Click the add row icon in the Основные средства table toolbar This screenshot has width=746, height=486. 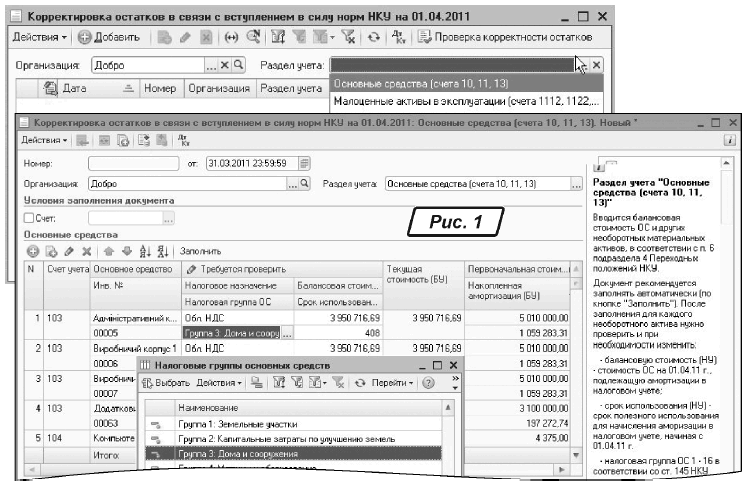coord(32,251)
